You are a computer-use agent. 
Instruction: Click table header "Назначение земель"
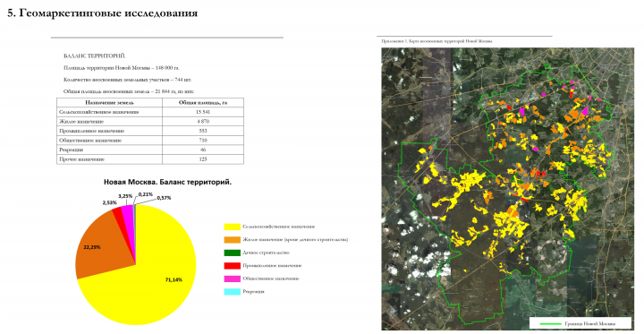point(110,103)
